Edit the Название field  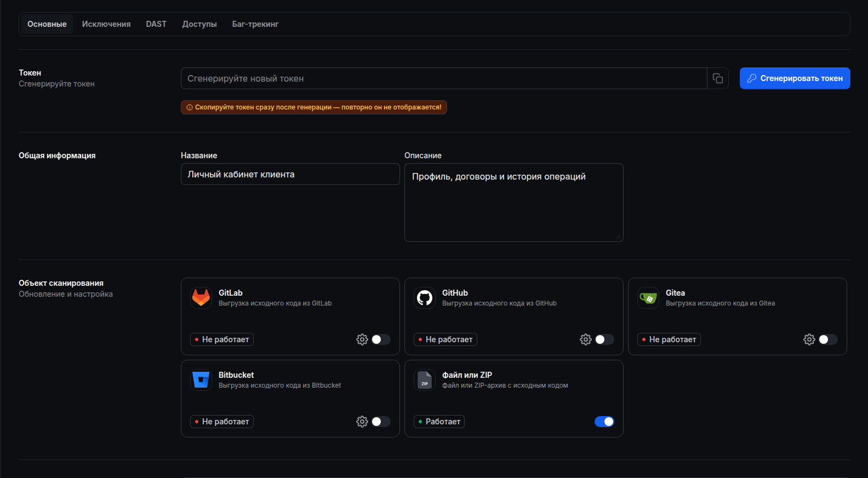pos(290,174)
